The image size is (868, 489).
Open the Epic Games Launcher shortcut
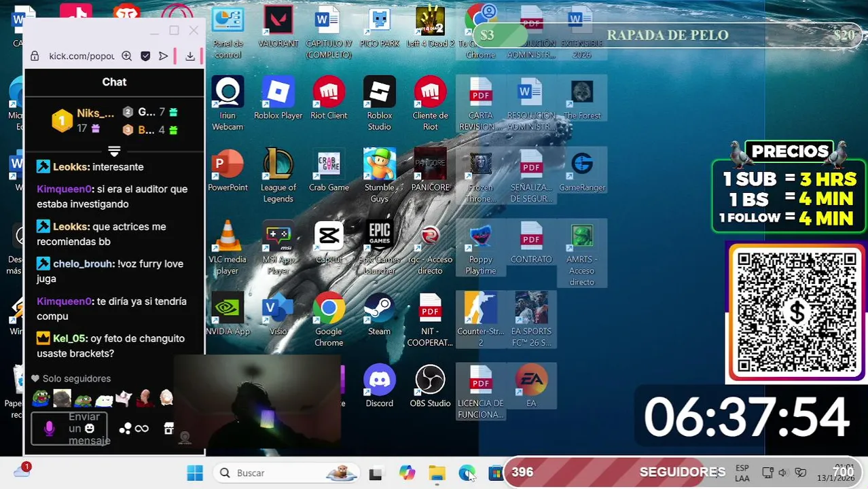(x=379, y=248)
